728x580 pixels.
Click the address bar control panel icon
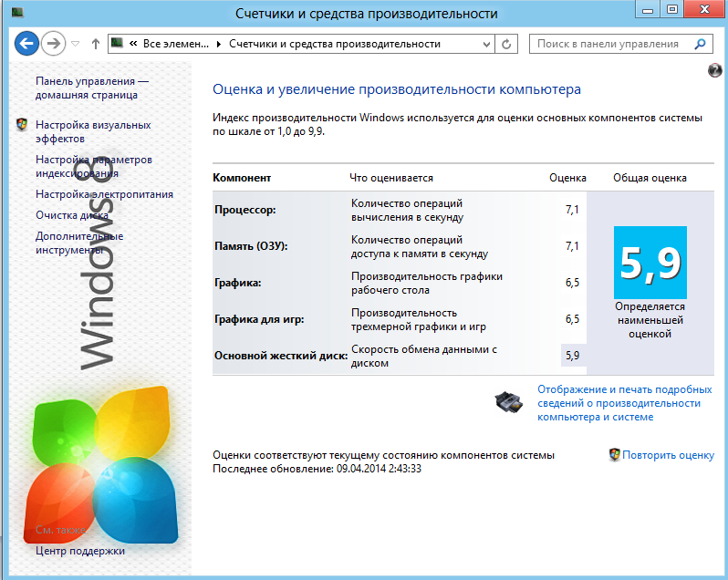[x=118, y=44]
